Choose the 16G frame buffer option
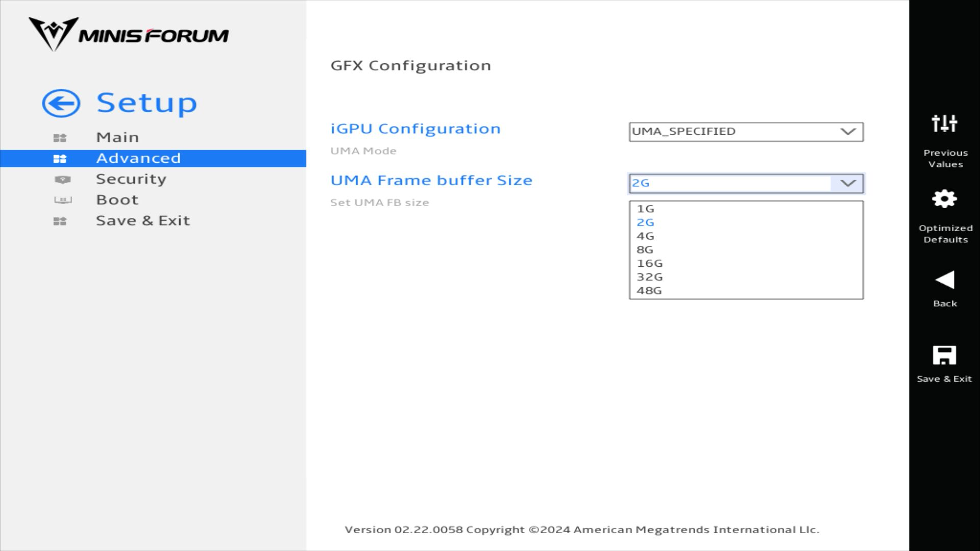Viewport: 980px width, 551px height. [x=649, y=263]
